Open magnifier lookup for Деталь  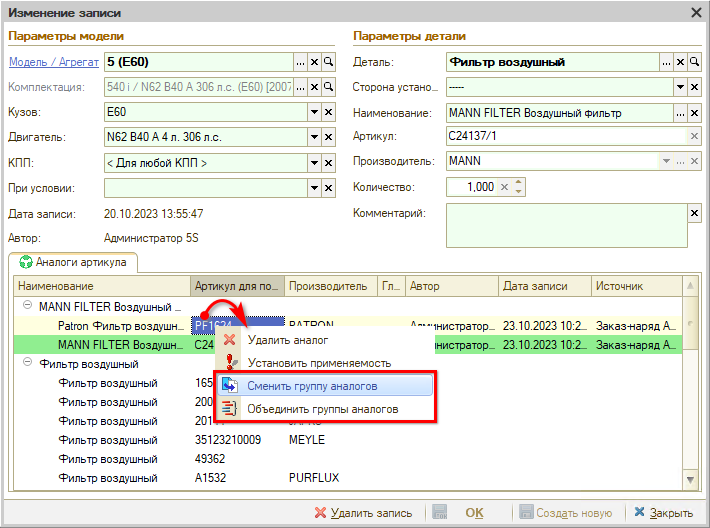[x=694, y=62]
